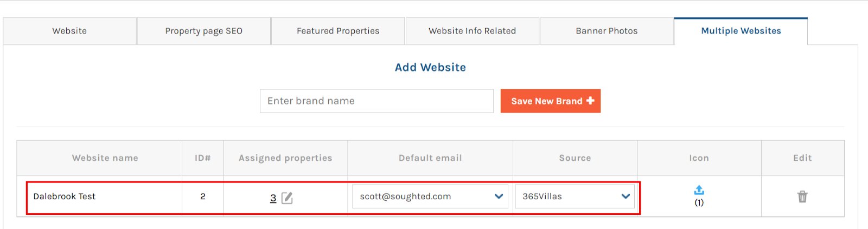Click the edit pencil icon beside assigned properties
This screenshot has height=229, width=868.
(x=287, y=198)
